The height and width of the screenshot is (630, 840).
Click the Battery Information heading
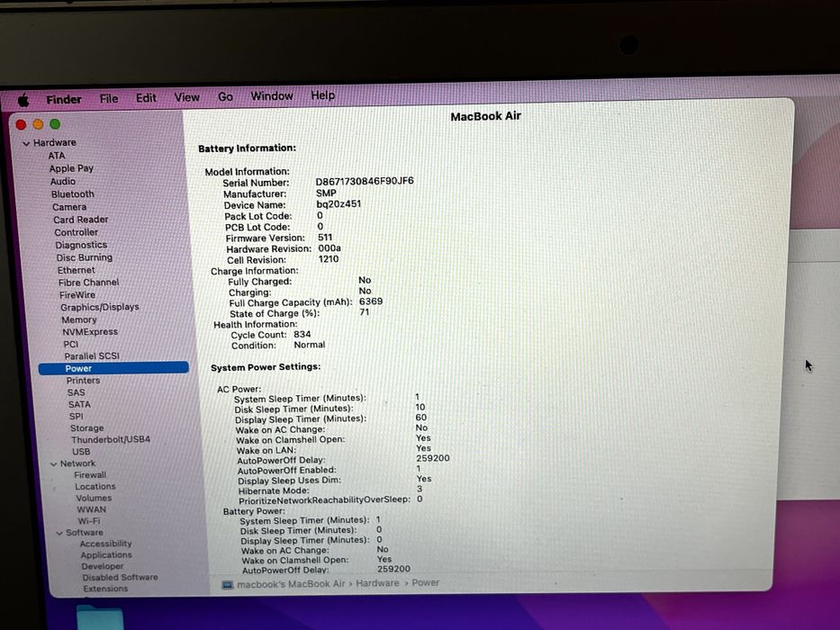click(247, 148)
